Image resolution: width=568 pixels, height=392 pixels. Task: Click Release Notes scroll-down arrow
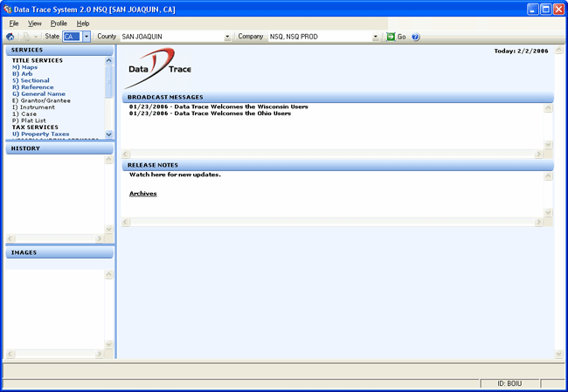(x=549, y=212)
